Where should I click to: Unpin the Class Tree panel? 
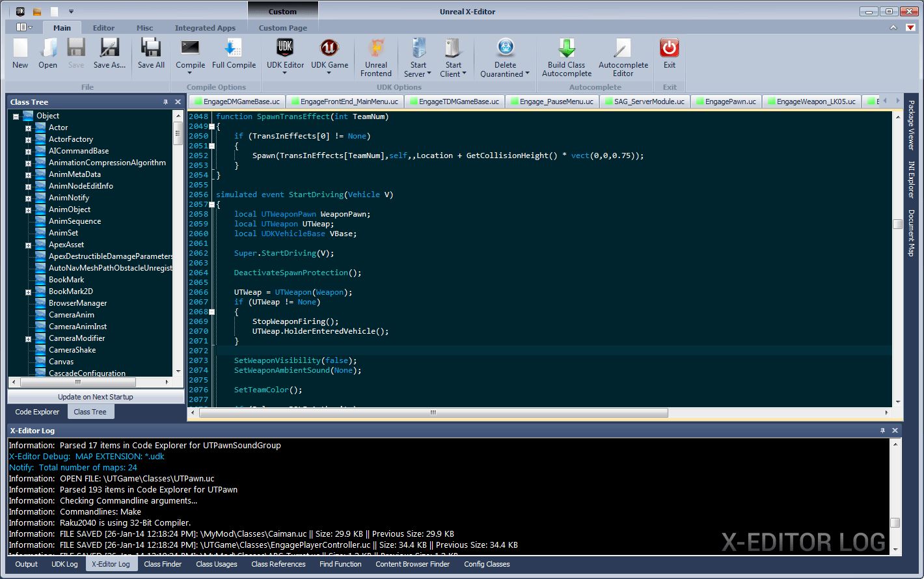pyautogui.click(x=167, y=101)
